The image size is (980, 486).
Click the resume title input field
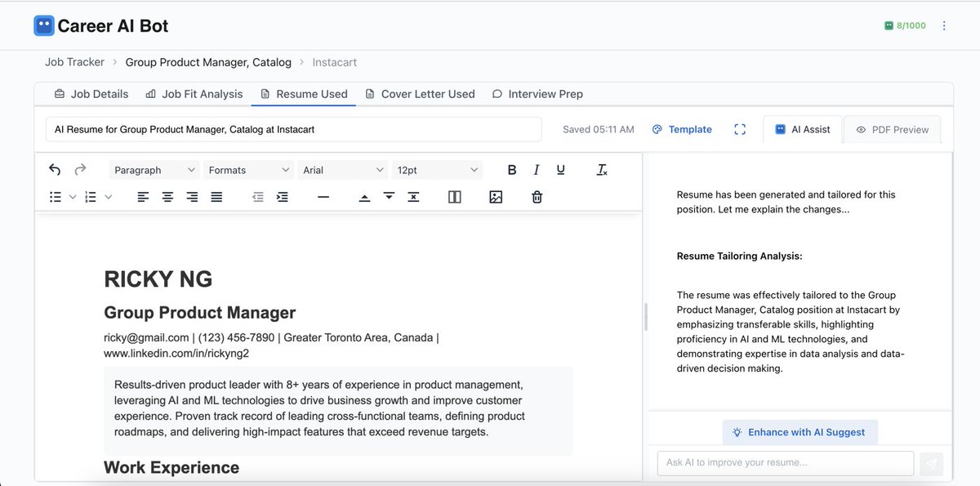pyautogui.click(x=293, y=129)
